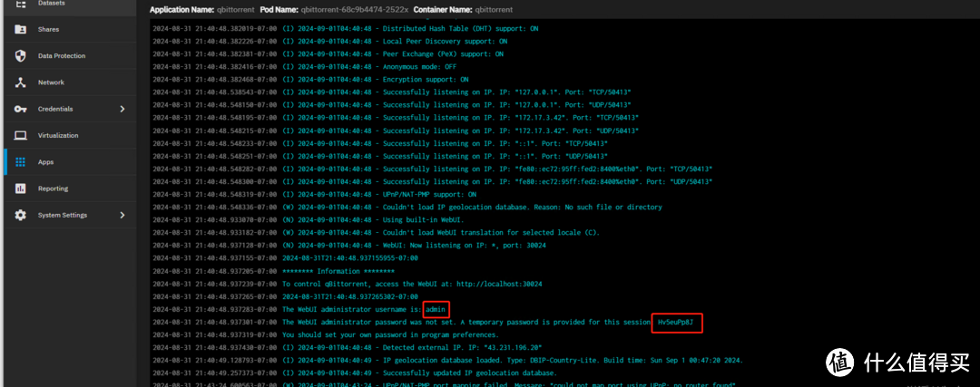The height and width of the screenshot is (387, 980).
Task: Click the Apps grid icon
Action: [x=21, y=161]
